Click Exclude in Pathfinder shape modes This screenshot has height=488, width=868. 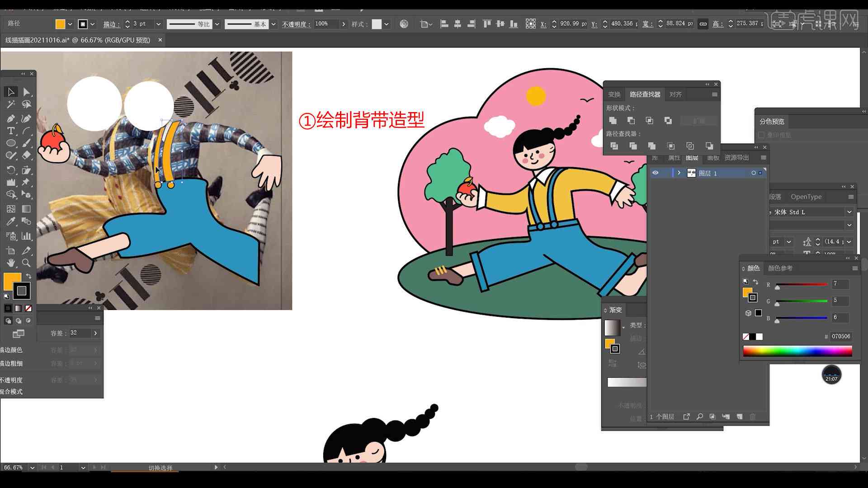[x=668, y=121]
